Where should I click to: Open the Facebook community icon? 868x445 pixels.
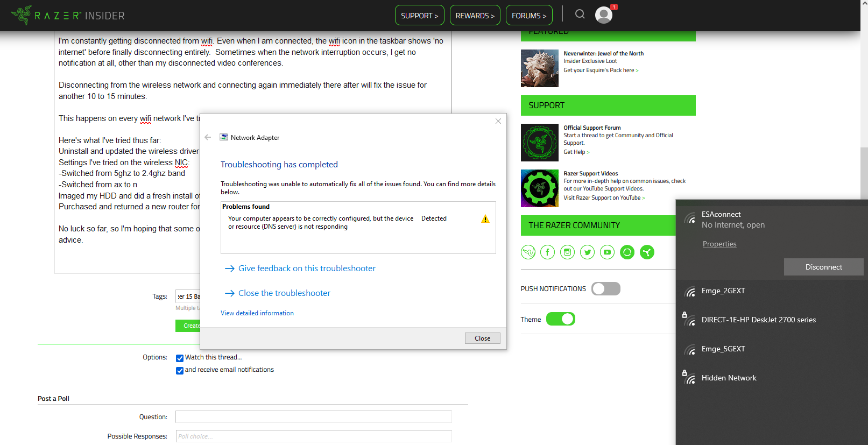pyautogui.click(x=547, y=252)
